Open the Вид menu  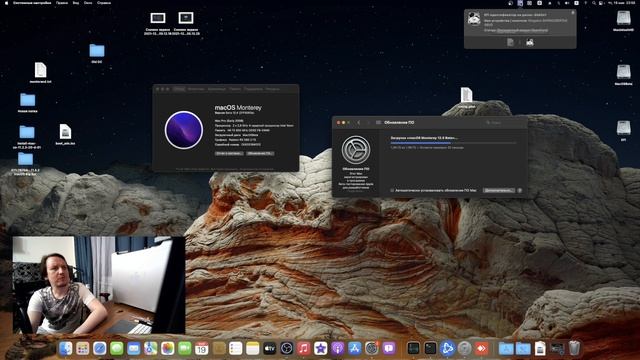pyautogui.click(x=76, y=3)
